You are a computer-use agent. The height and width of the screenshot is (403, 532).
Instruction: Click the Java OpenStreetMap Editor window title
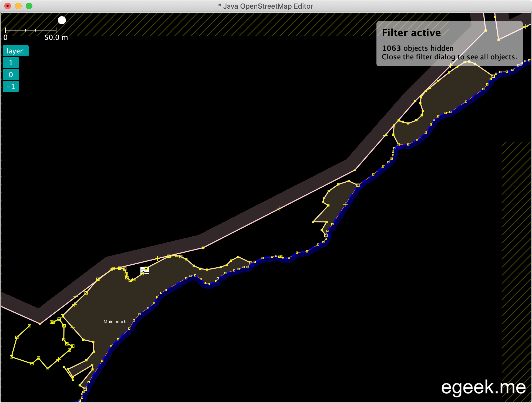266,6
